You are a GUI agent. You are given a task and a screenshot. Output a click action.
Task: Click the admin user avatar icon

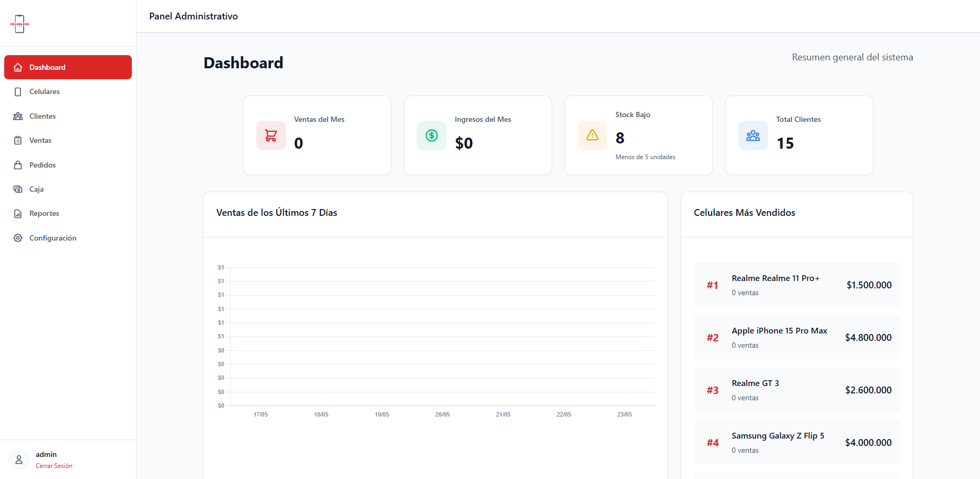tap(19, 460)
